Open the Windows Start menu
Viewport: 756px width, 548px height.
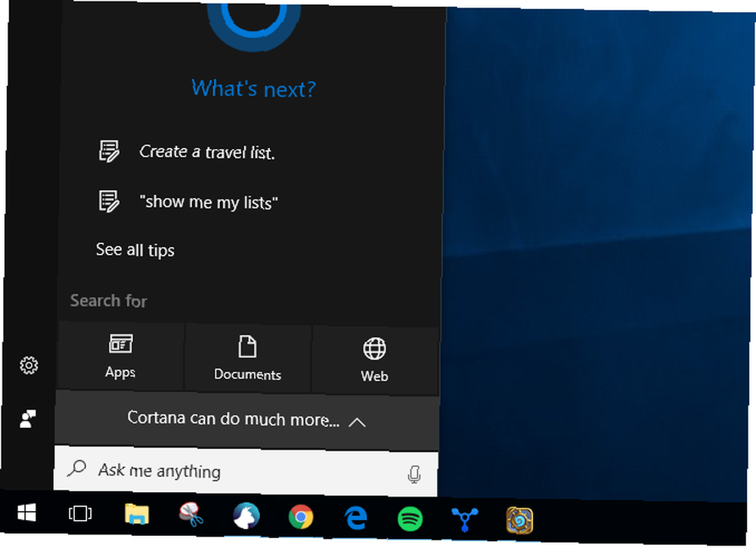(x=26, y=512)
